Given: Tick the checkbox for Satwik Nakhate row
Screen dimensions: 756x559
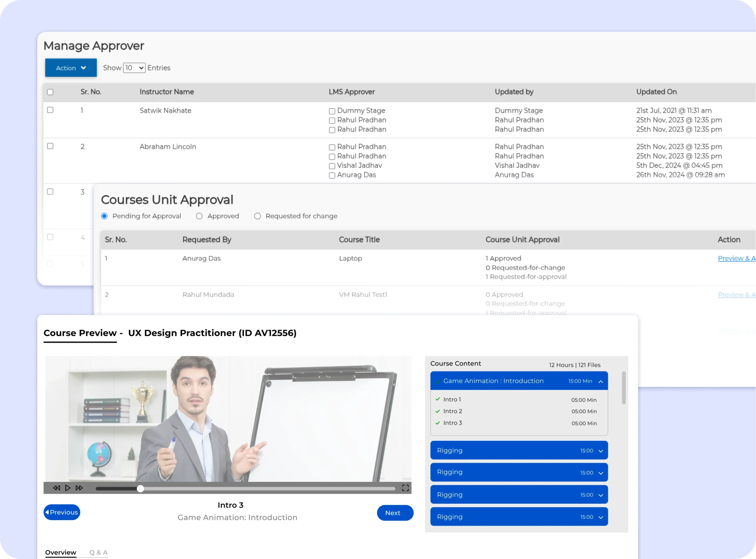Looking at the screenshot, I should pos(50,110).
